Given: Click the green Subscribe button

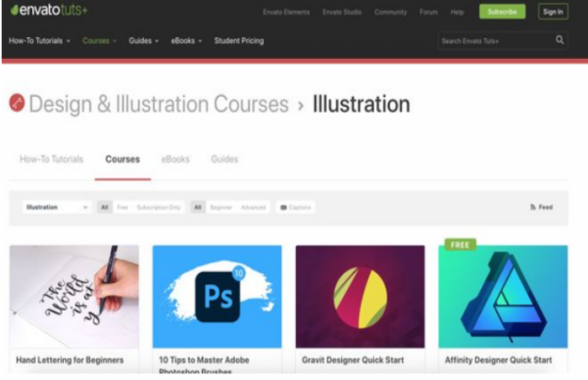Looking at the screenshot, I should pos(502,12).
